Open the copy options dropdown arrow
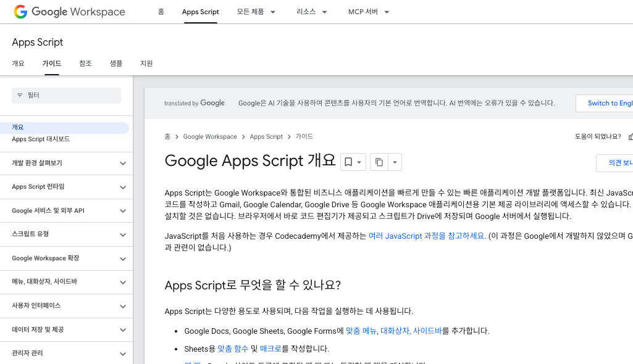633x364 pixels. 395,162
